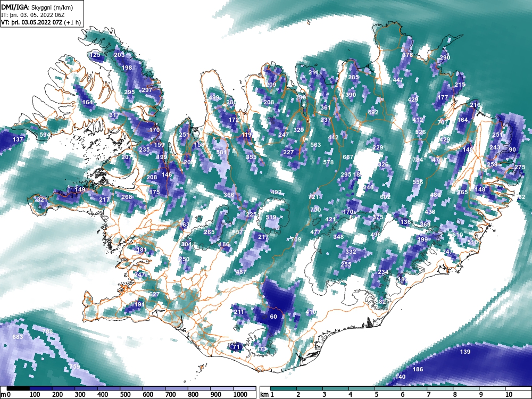This screenshot has height=399, width=532.
Task: Click the map value '137'
Action: click(x=18, y=139)
